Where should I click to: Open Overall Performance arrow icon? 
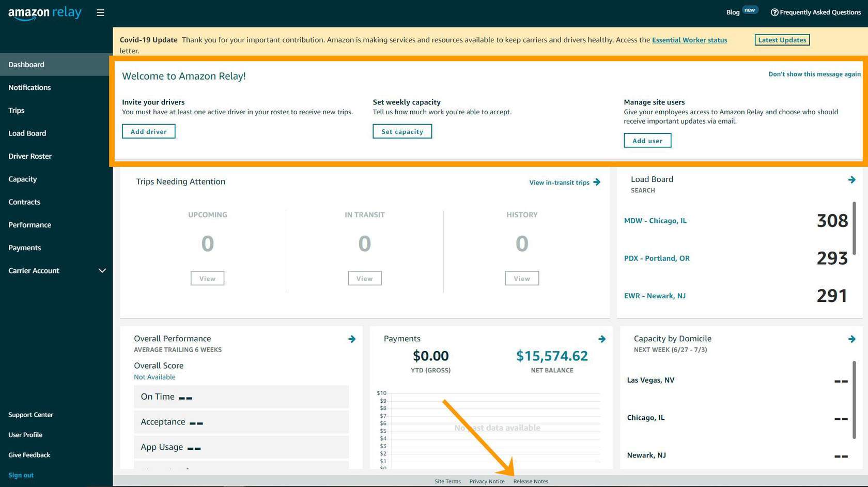[x=352, y=339]
